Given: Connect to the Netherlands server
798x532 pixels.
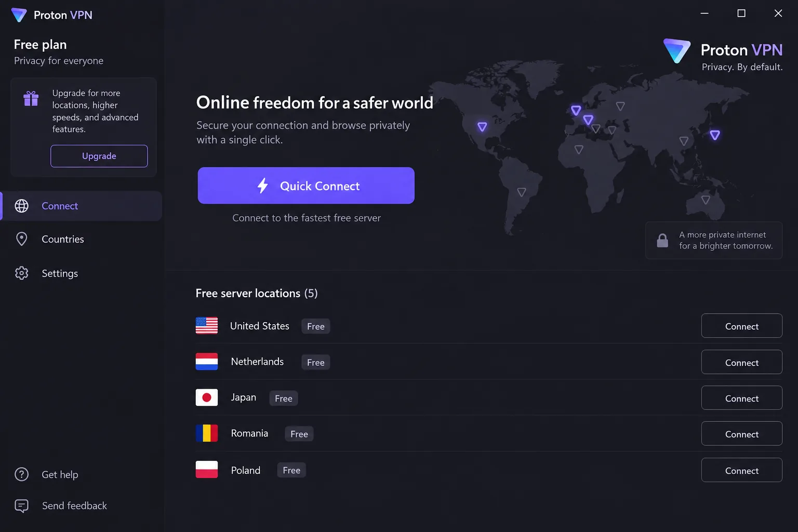Looking at the screenshot, I should (x=742, y=362).
